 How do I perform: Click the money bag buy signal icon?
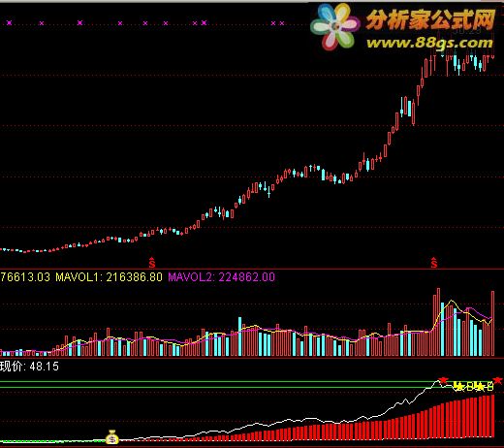click(x=112, y=437)
